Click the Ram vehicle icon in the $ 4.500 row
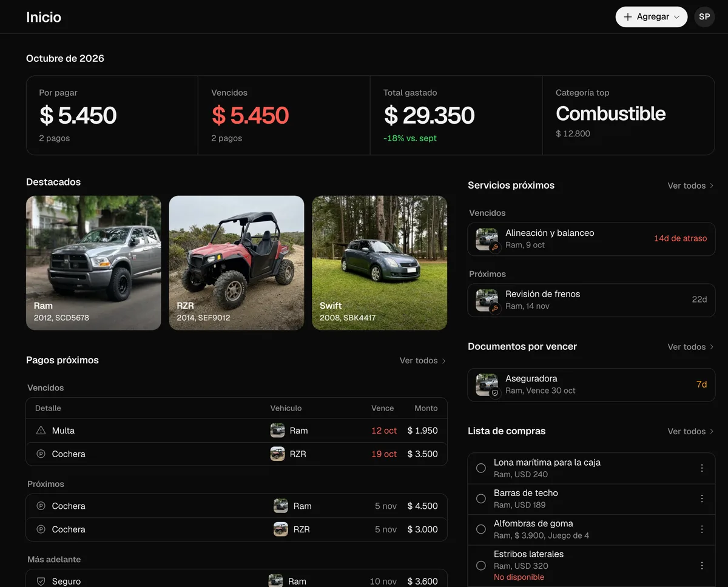This screenshot has width=728, height=587. coord(281,506)
